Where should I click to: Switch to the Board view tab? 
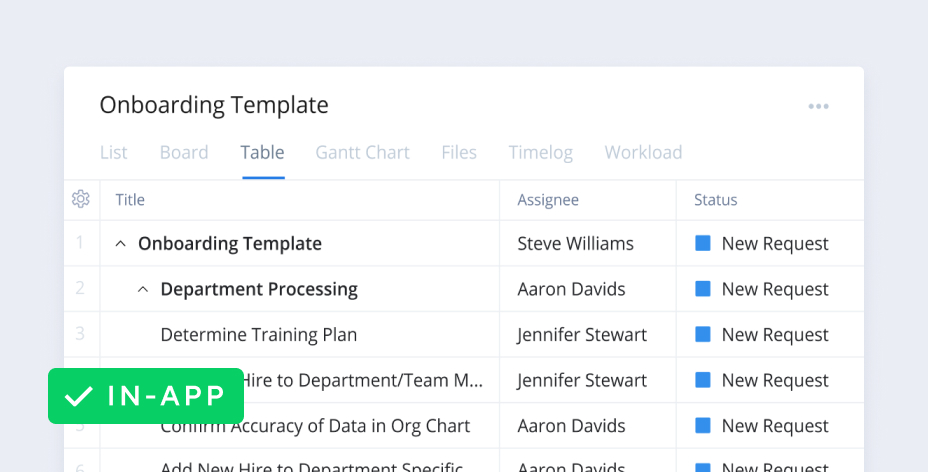184,153
